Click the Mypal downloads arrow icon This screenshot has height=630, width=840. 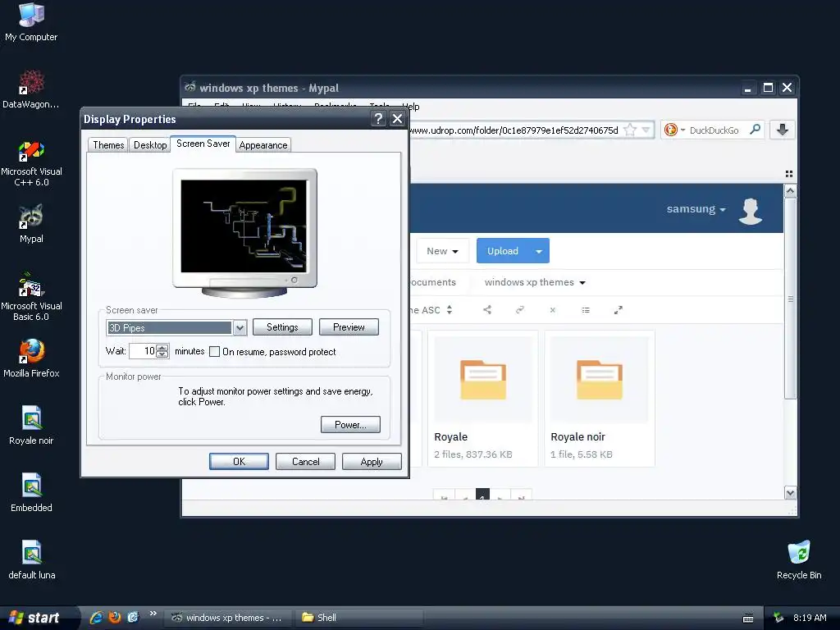[782, 130]
